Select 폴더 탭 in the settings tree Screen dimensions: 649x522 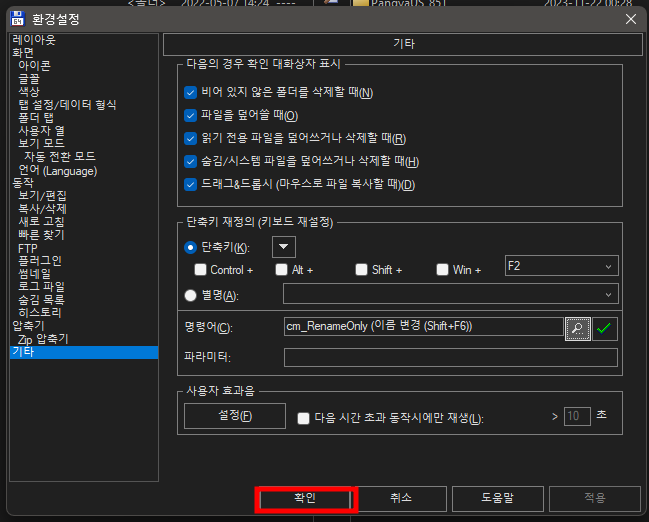pos(36,118)
